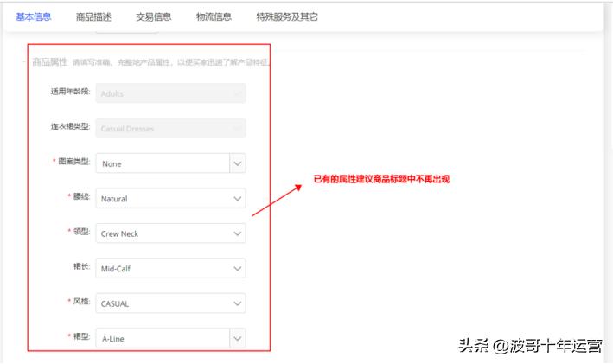Click the 裙型 field label
Screen dimensions: 613x364
81,336
